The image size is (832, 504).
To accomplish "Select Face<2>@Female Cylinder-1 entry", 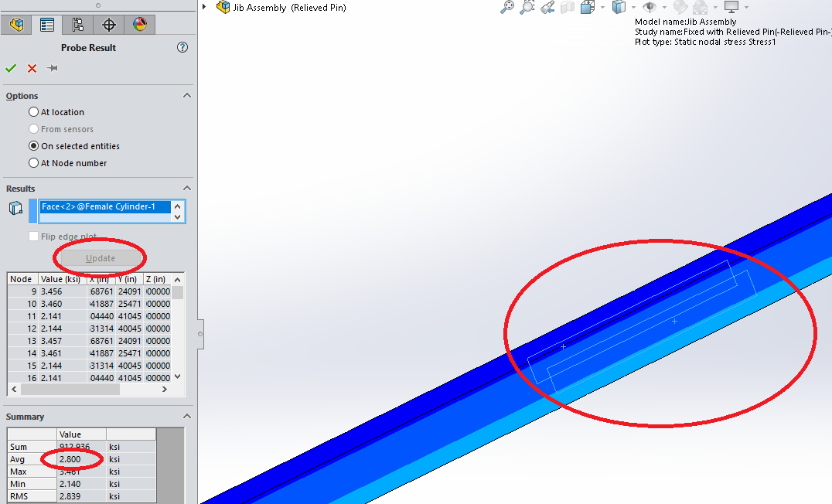I will coord(105,206).
